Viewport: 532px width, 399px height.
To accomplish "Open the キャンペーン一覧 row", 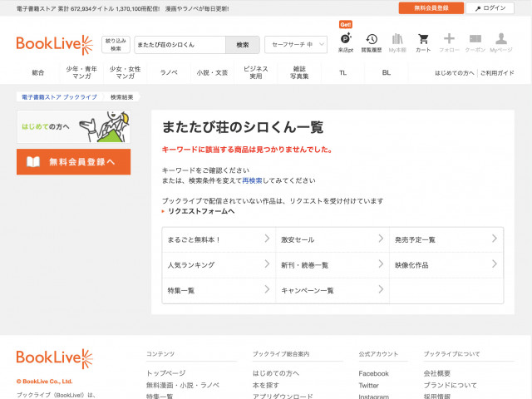I will 332,290.
